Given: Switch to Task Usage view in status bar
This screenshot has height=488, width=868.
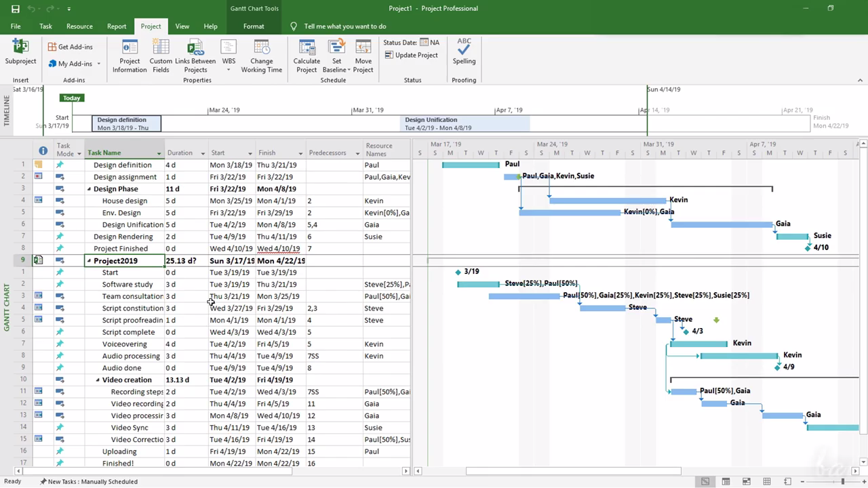Looking at the screenshot, I should point(726,481).
